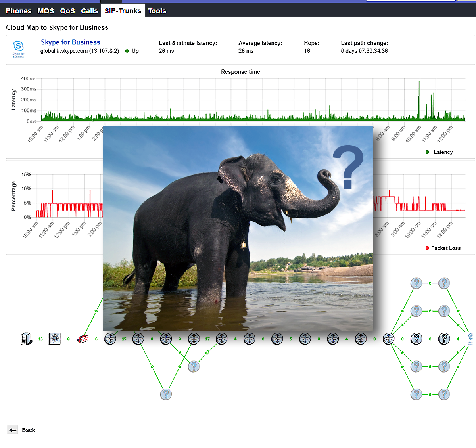Image resolution: width=476 pixels, height=448 pixels.
Task: Click the Back button label
Action: pos(29,430)
